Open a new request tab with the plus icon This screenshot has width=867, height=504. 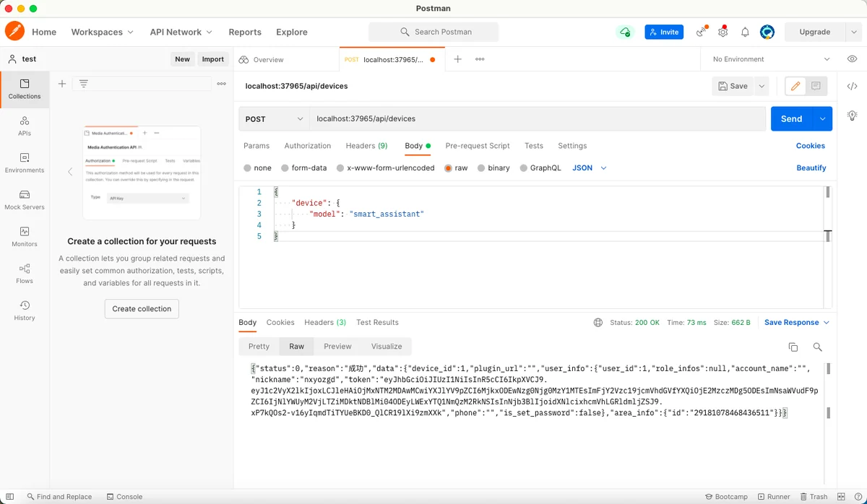[457, 59]
